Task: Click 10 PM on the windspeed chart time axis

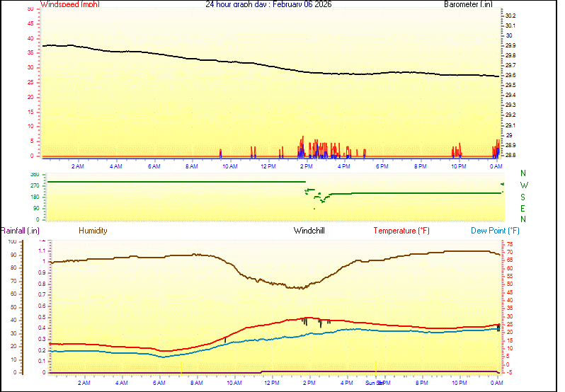Action: coord(459,166)
